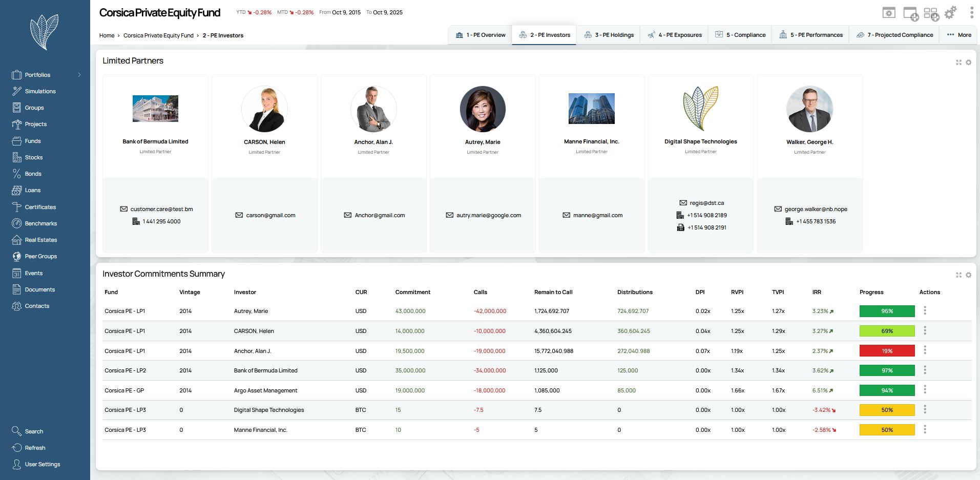
Task: Click the regis@dst.ca email link
Action: 706,203
